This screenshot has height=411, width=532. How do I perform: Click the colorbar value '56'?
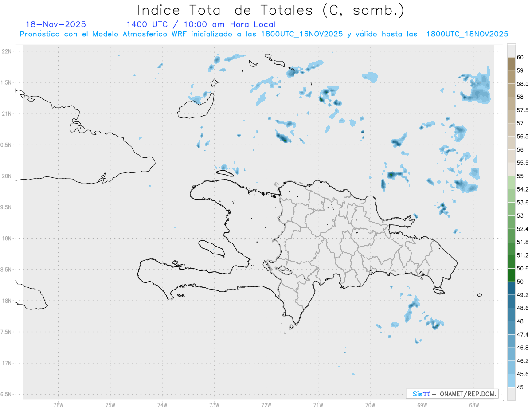[520, 150]
